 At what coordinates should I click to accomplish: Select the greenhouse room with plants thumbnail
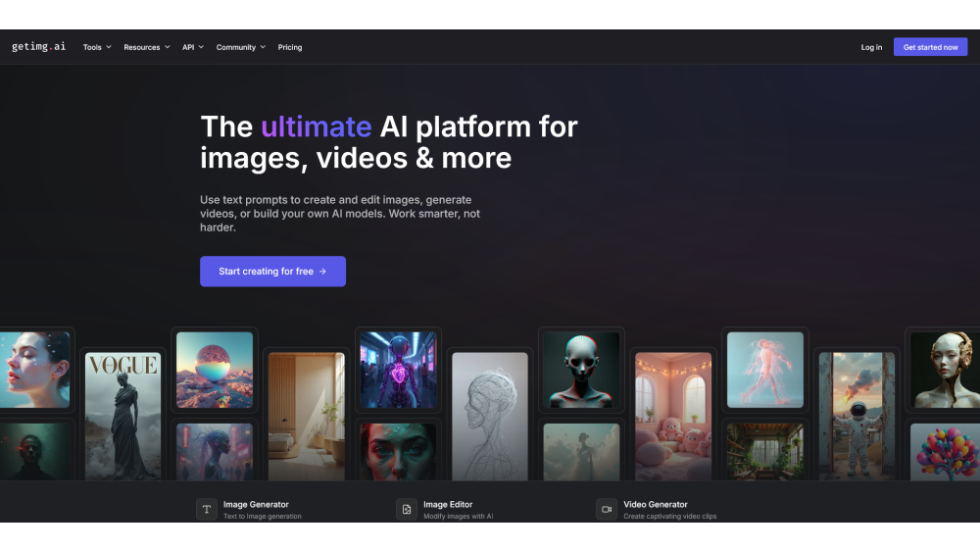(x=765, y=452)
